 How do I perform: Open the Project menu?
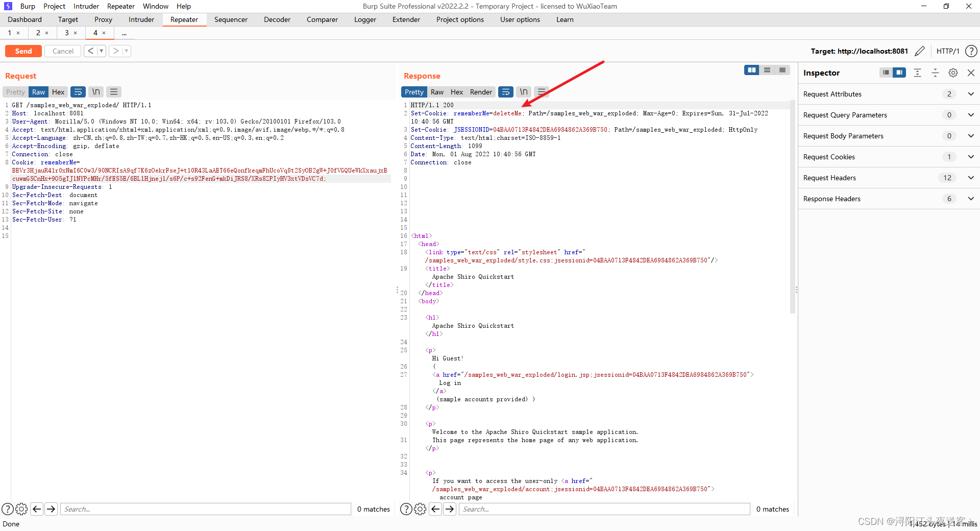point(54,6)
